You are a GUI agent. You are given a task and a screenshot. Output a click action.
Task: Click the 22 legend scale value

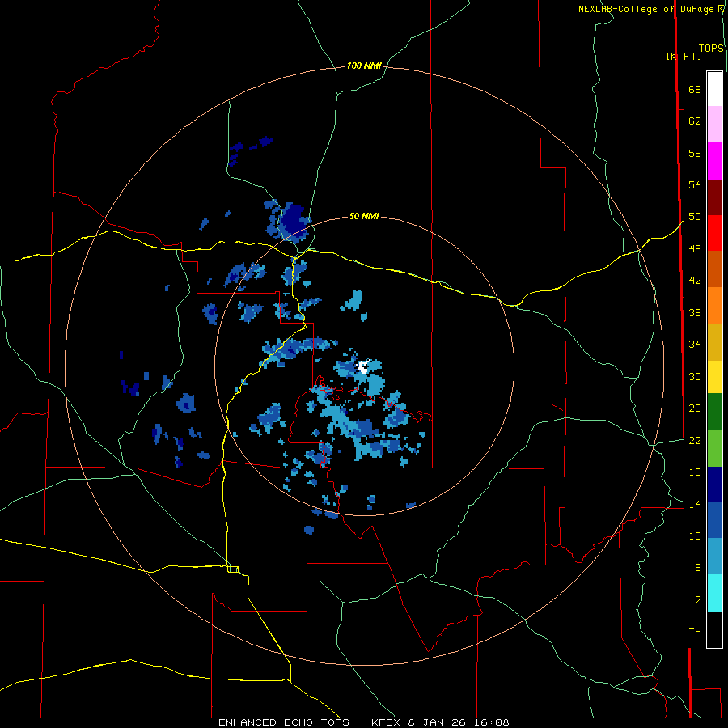(x=695, y=440)
